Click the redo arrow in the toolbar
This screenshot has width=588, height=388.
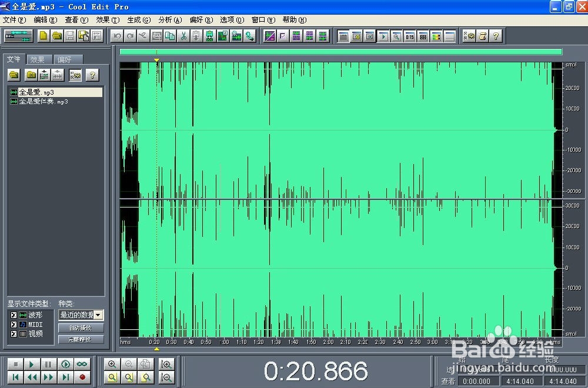(x=131, y=36)
